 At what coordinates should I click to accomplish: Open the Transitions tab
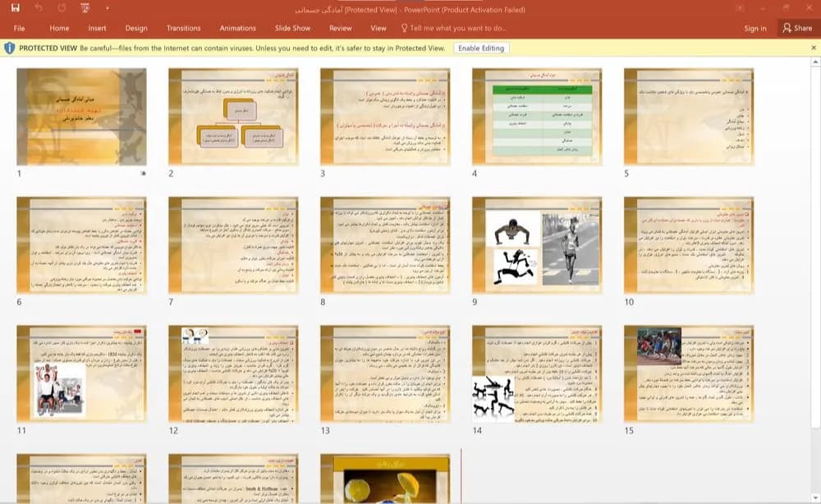coord(183,28)
